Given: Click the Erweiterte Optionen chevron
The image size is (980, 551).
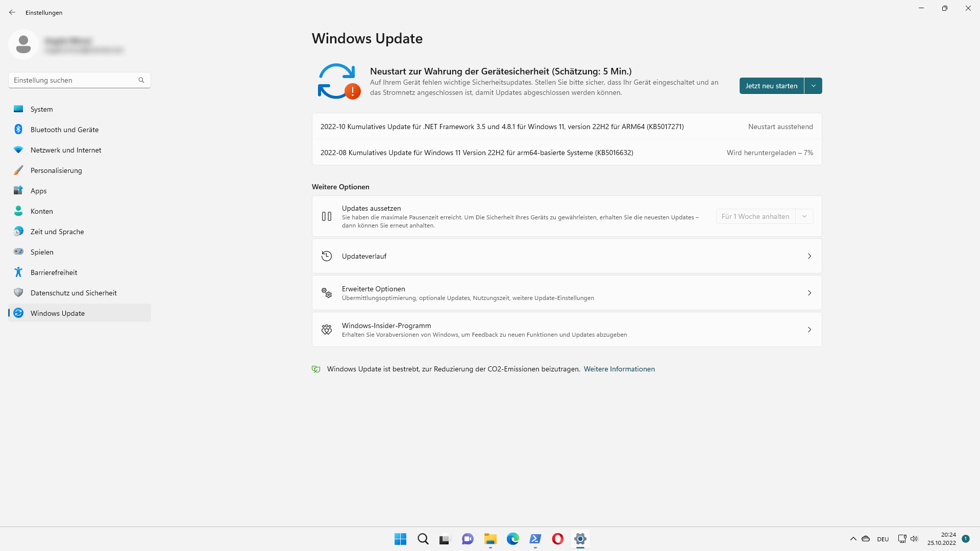Looking at the screenshot, I should click(810, 293).
